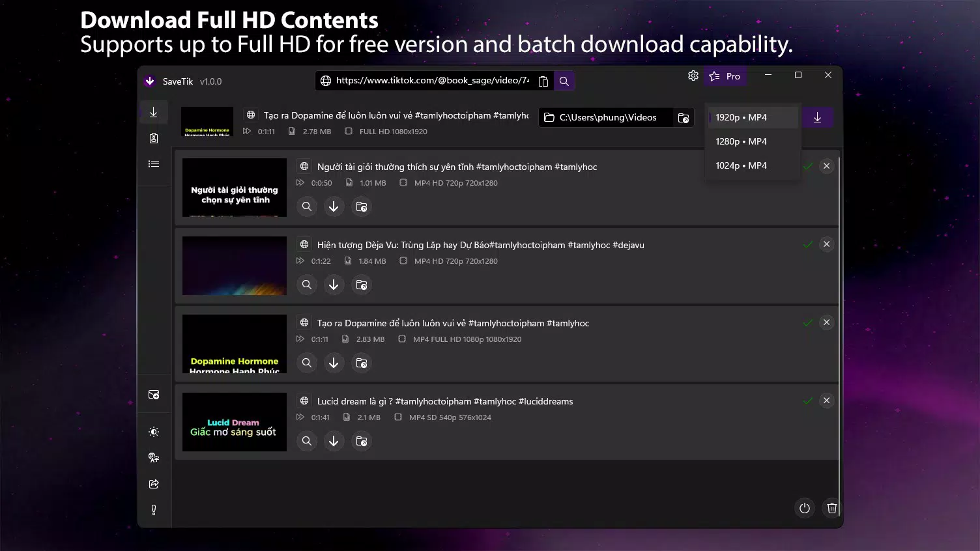Open folder for 'Lucid dream là gì' video
This screenshot has height=551, width=980.
coord(361,442)
